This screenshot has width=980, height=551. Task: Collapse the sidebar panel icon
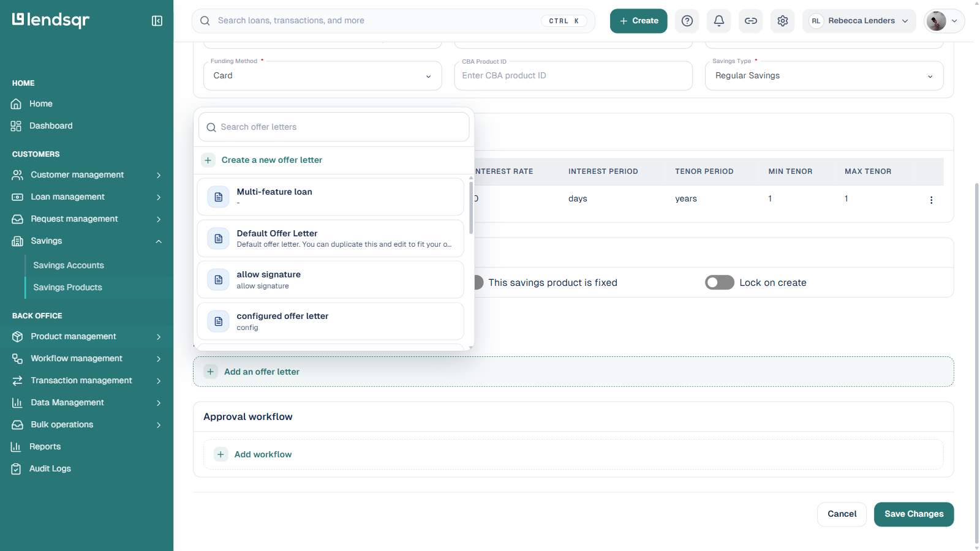[x=157, y=21]
